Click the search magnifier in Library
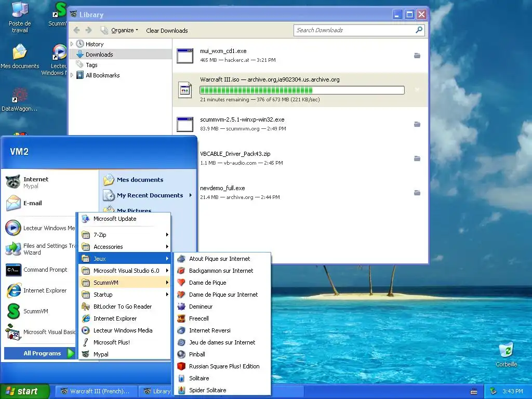The width and height of the screenshot is (532, 399). tap(419, 30)
